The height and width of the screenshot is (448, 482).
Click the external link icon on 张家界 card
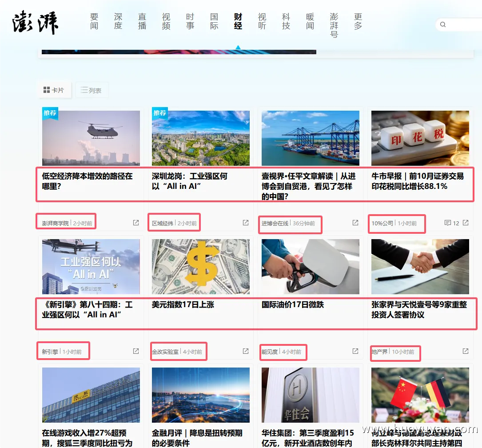tap(465, 351)
